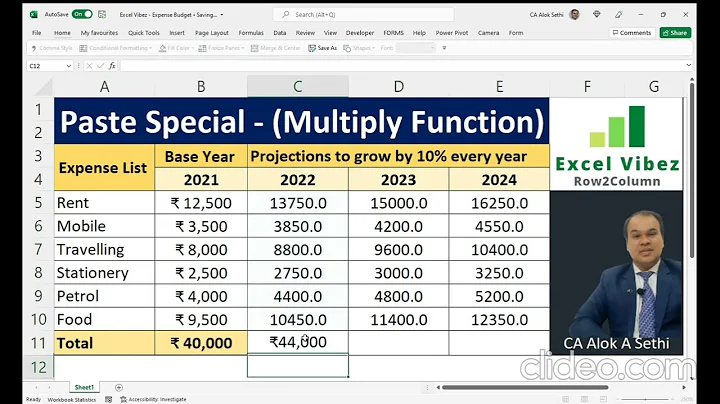720x404 pixels.
Task: Open the Name Box dropdown arrow
Action: click(x=68, y=66)
